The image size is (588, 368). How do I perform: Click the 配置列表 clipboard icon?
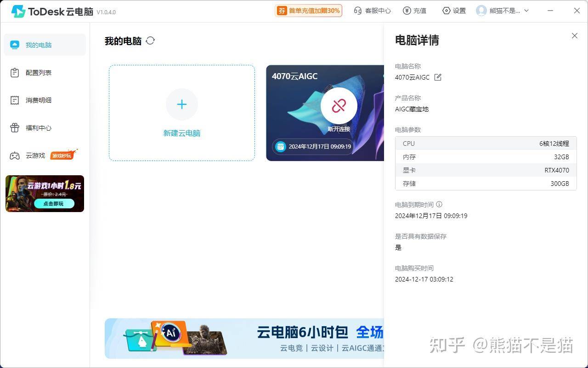pyautogui.click(x=15, y=73)
